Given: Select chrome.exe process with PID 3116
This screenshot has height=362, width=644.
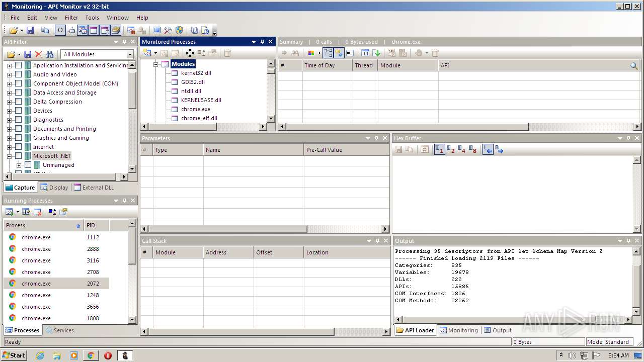Looking at the screenshot, I should point(56,260).
